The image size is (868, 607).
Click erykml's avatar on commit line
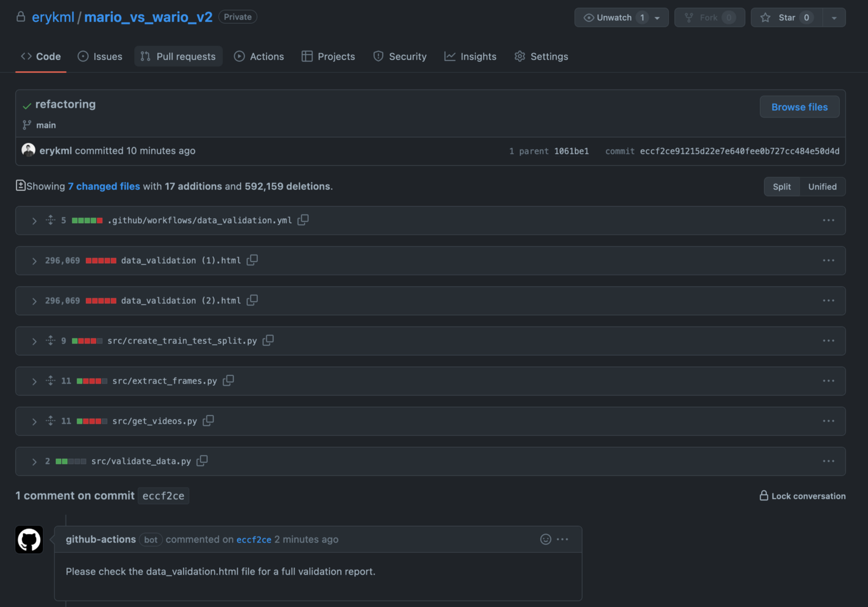[28, 150]
